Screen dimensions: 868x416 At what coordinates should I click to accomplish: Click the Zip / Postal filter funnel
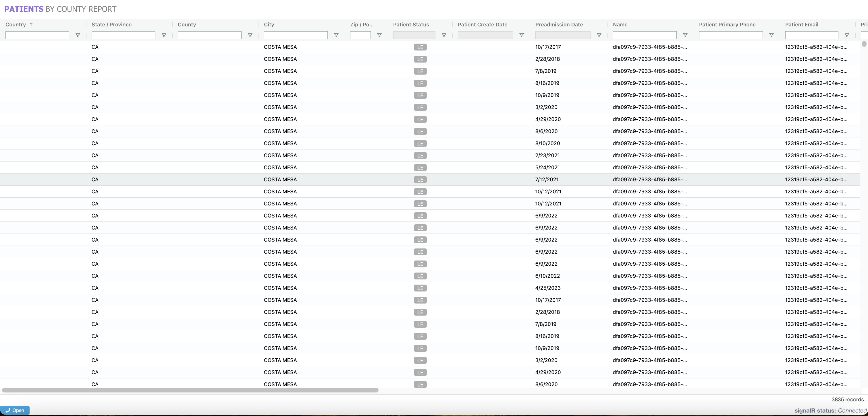[379, 35]
